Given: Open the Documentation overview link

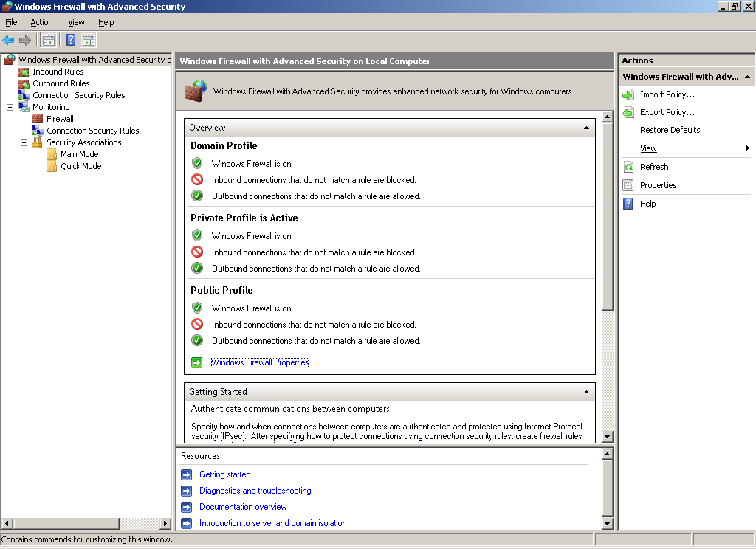Looking at the screenshot, I should pos(243,508).
